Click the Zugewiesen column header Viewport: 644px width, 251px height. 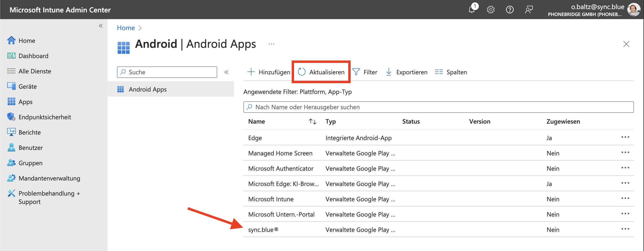pos(563,121)
